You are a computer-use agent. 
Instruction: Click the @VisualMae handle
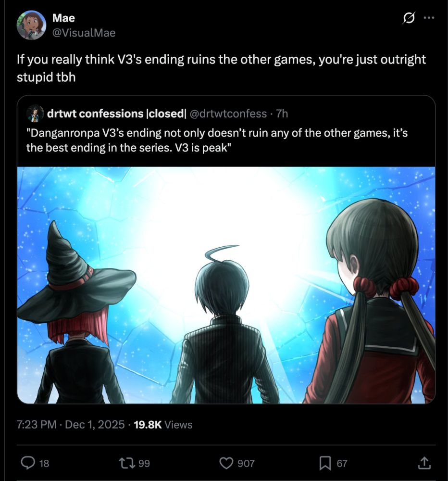click(84, 33)
